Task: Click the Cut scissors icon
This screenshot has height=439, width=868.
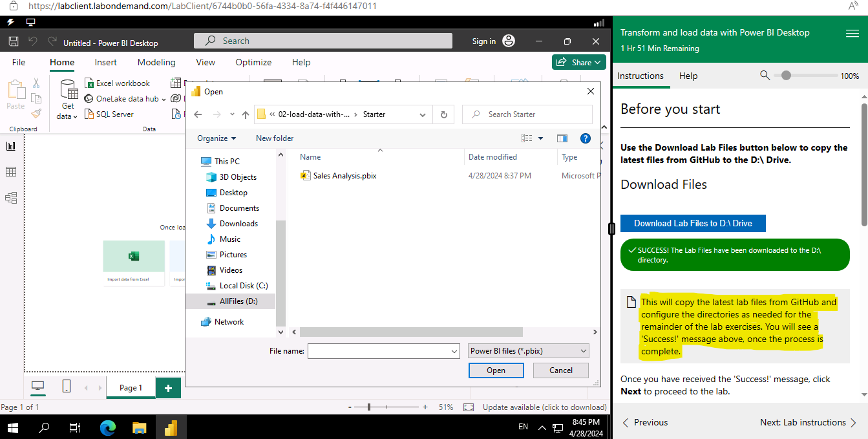Action: click(x=36, y=83)
